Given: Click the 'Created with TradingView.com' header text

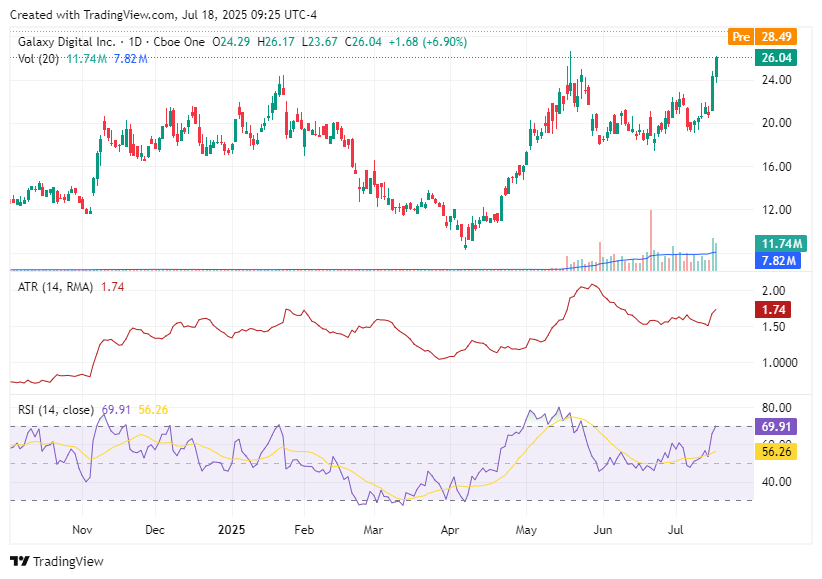Looking at the screenshot, I should 93,15.
